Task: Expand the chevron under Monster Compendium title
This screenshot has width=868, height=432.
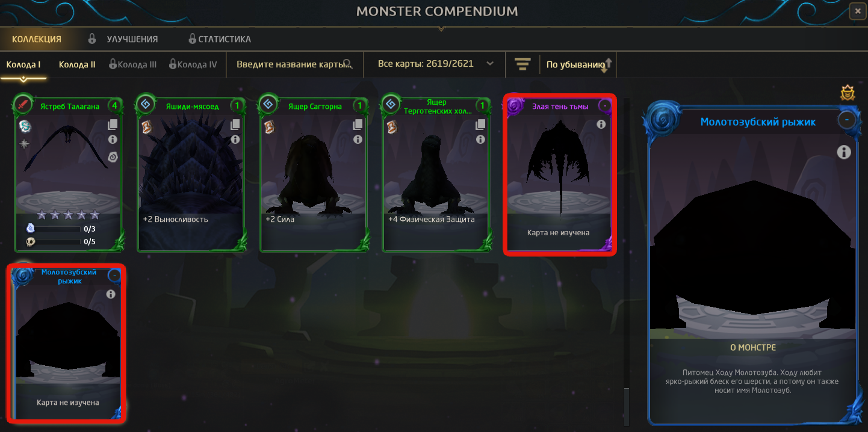Action: (441, 28)
